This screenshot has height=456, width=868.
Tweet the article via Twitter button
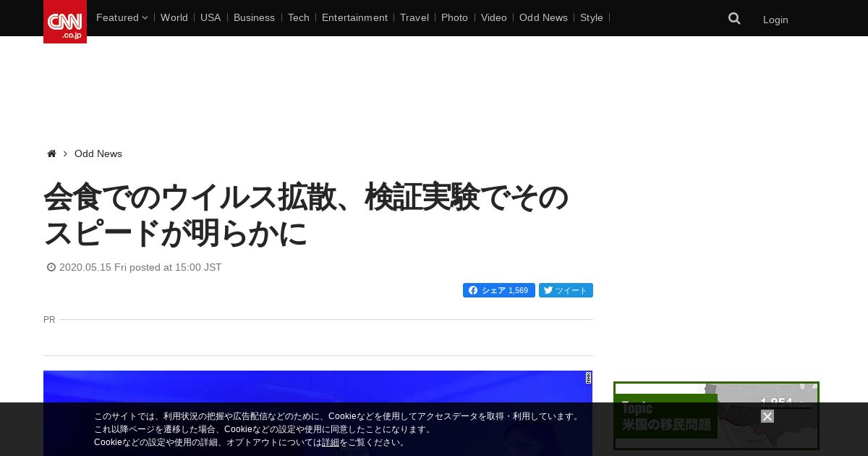pos(566,290)
